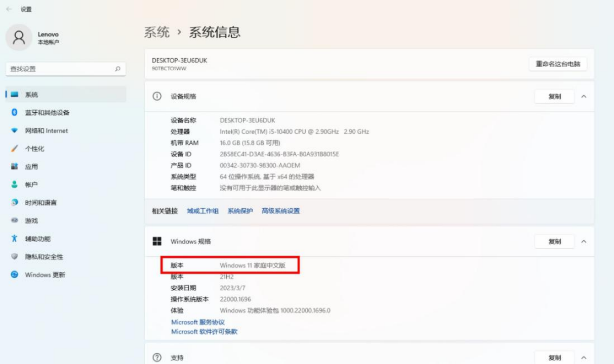This screenshot has height=364, width=614.
Task: Click the Intel Core i5-10400 processor value
Action: point(294,131)
